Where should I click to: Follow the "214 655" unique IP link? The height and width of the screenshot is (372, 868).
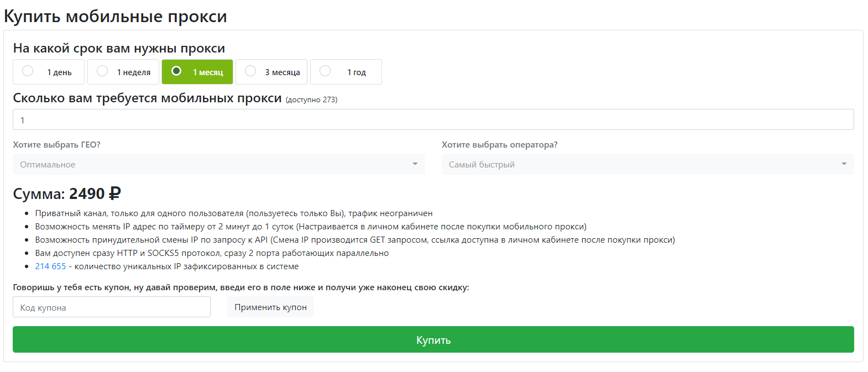pyautogui.click(x=50, y=266)
